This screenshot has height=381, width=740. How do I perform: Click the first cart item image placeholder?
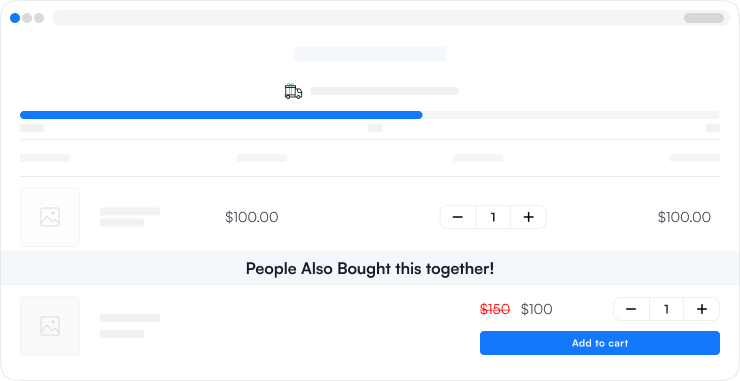[50, 217]
